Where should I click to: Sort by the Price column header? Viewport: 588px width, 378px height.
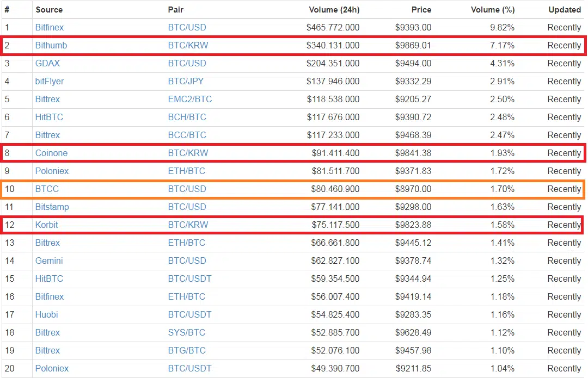421,10
